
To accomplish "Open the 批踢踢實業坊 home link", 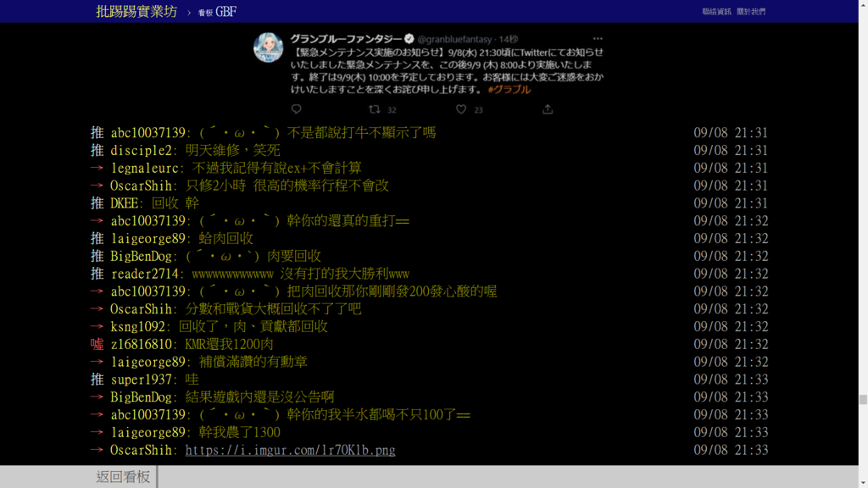I will [136, 12].
